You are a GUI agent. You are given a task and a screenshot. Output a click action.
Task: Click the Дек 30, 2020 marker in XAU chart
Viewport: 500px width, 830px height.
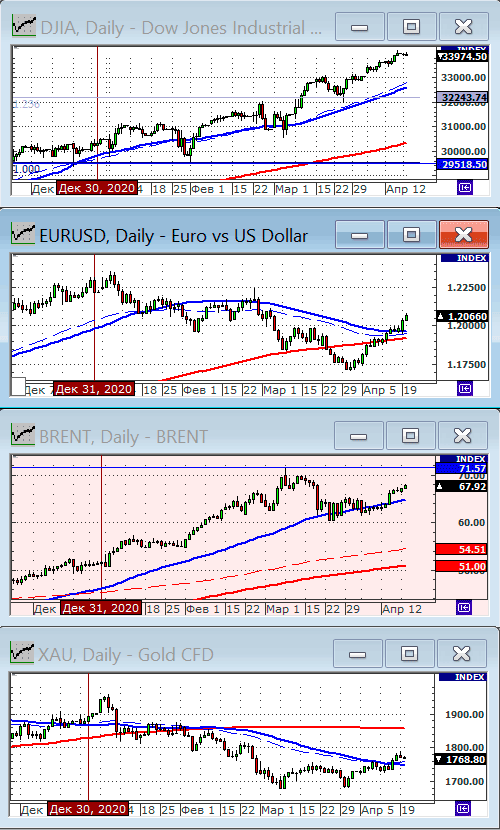tap(88, 809)
